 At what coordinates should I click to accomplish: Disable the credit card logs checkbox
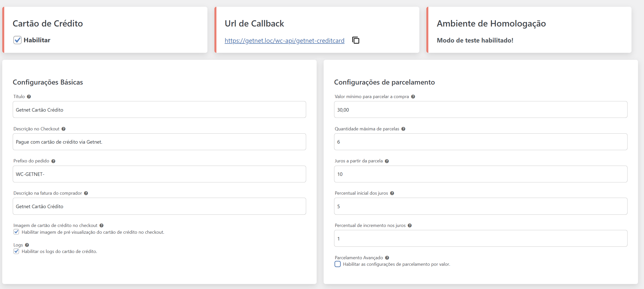pyautogui.click(x=16, y=251)
